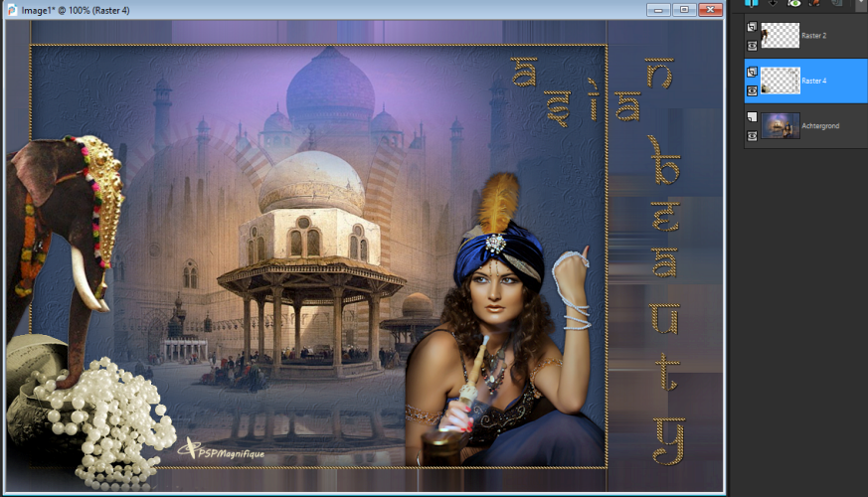The width and height of the screenshot is (868, 497).
Task: Click the Raster 4 layer type icon
Action: 752,73
